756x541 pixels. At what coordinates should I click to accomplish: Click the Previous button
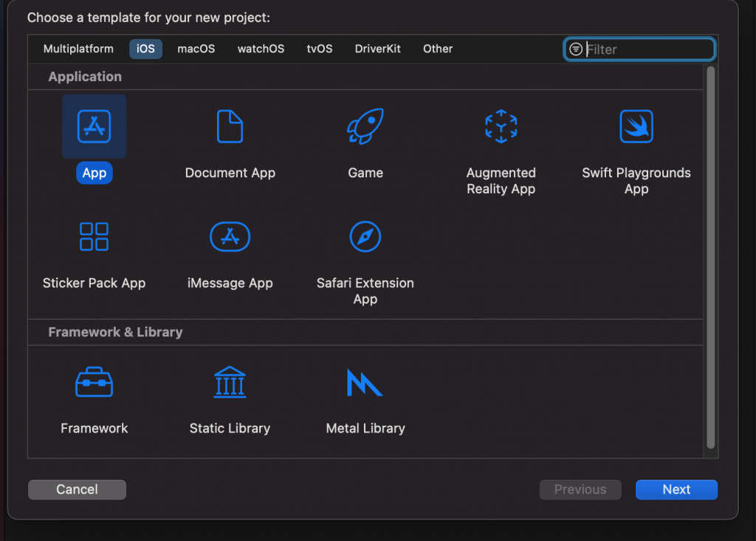[x=580, y=489]
